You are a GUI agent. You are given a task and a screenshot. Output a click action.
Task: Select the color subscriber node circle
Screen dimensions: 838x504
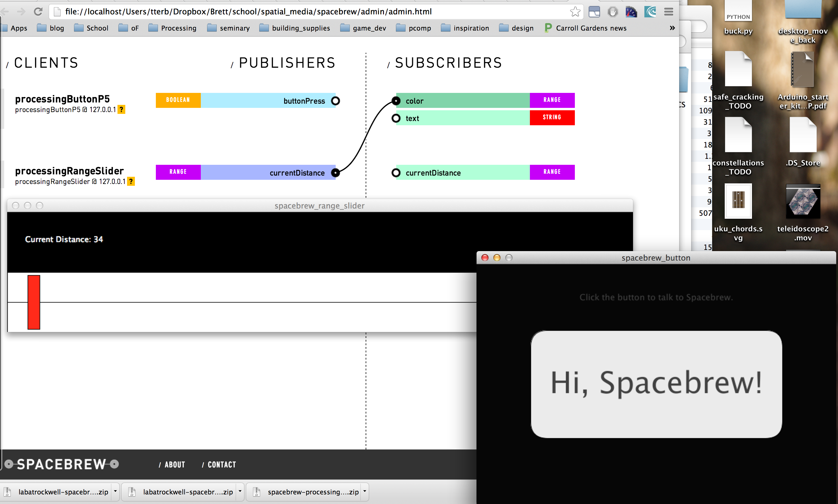coord(396,101)
